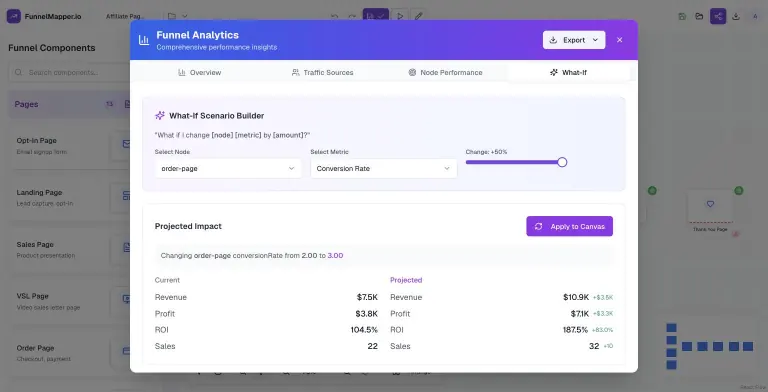Focus the Search components field
Screen dimensions: 768x392
coord(70,72)
